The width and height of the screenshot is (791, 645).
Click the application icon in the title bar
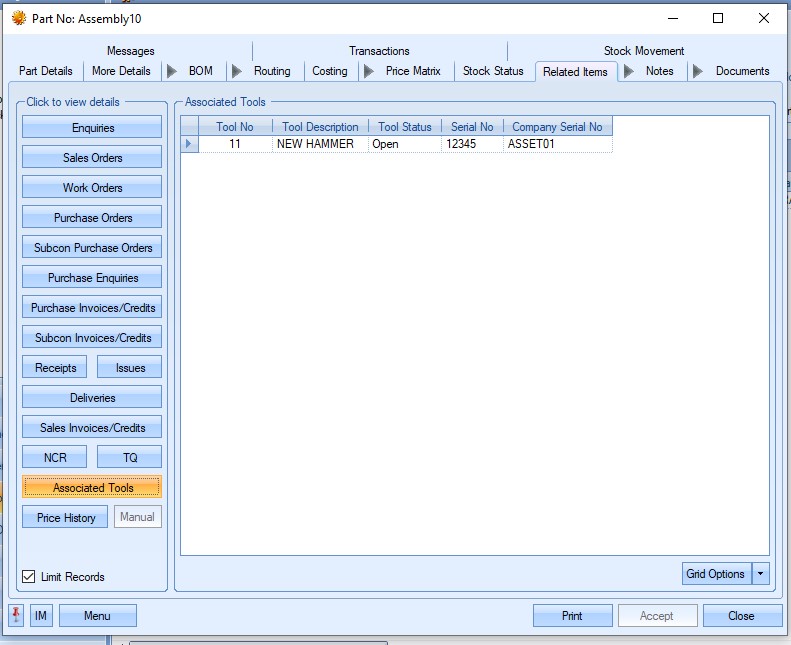pyautogui.click(x=18, y=18)
